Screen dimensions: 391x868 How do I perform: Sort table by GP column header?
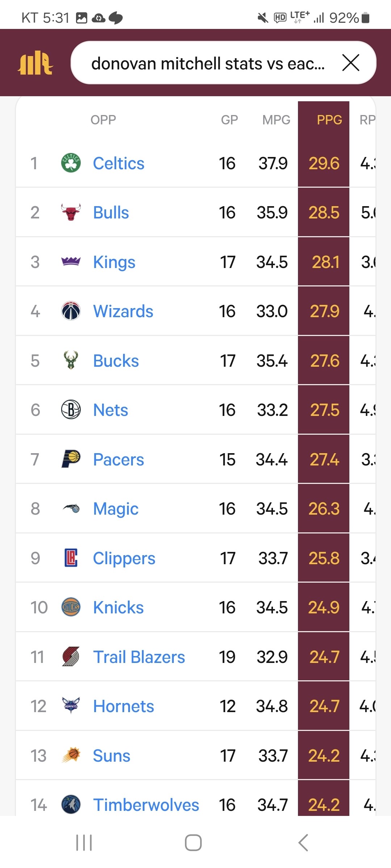229,120
